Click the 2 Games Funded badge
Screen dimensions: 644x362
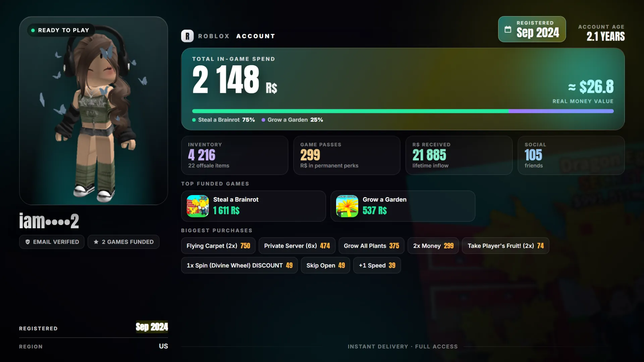[x=123, y=242]
